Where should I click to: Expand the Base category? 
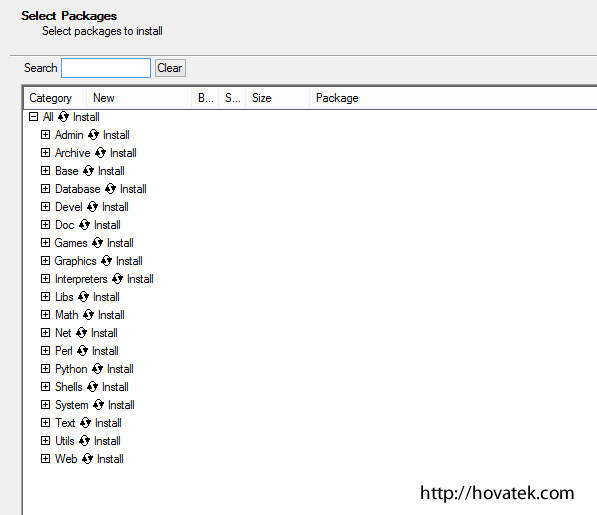coord(45,170)
